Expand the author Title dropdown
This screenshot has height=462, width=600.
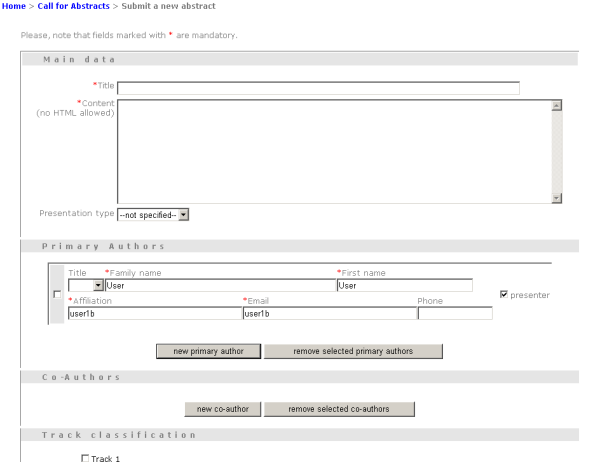click(86, 286)
